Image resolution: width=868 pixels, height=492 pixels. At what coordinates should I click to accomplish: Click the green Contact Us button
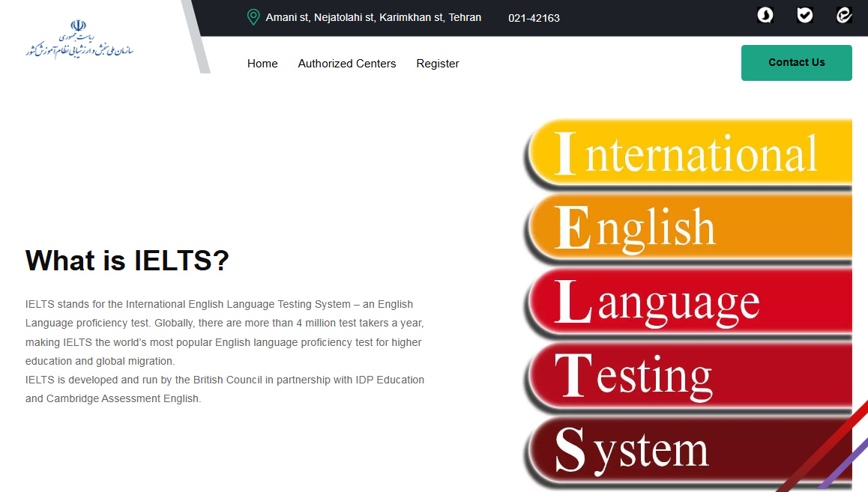(797, 62)
